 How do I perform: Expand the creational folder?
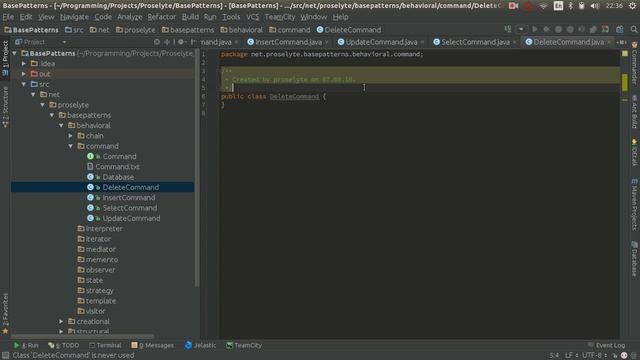(62, 321)
